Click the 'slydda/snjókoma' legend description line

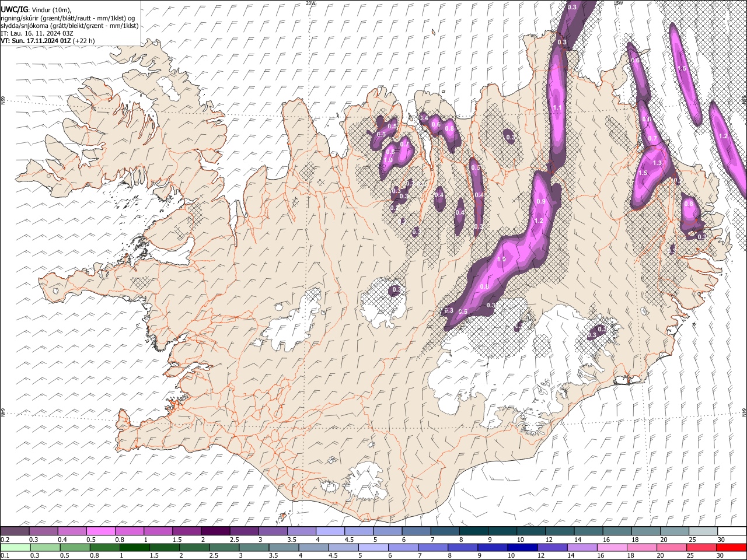[69, 26]
